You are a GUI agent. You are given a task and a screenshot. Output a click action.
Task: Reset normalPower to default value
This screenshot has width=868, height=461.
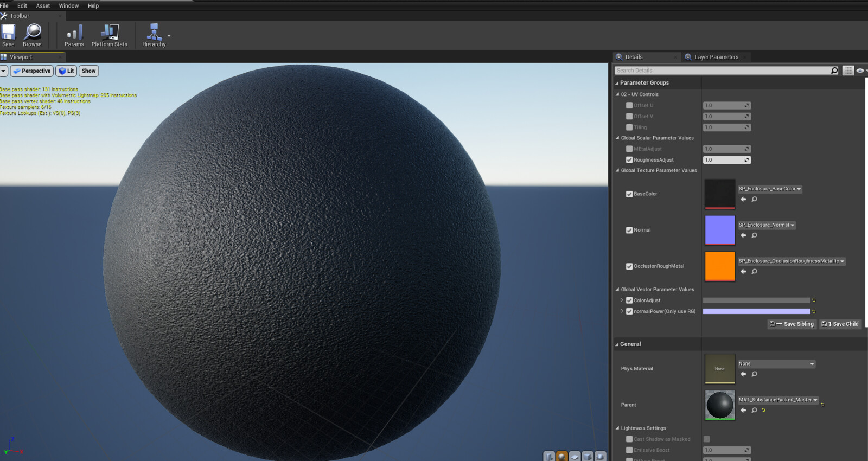814,311
